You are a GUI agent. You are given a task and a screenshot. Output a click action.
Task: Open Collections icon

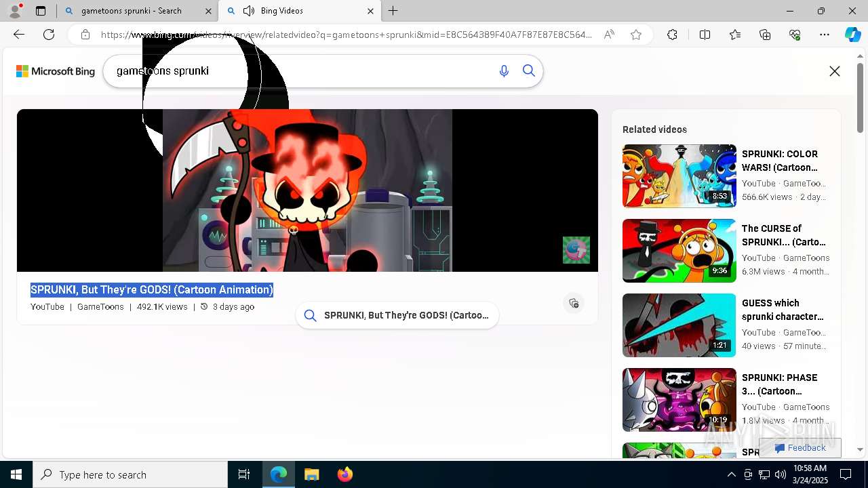765,35
